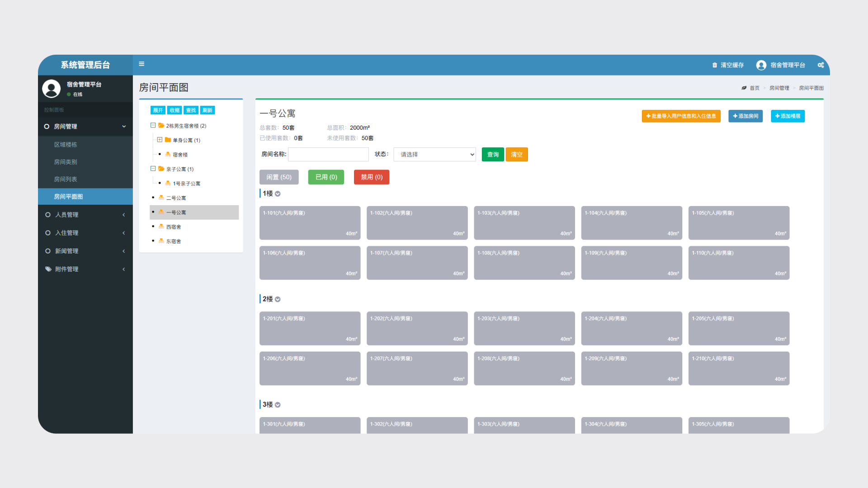Viewport: 868px width, 488px height.
Task: Filter rooms by red 禁用 (0) status
Action: pos(371,177)
